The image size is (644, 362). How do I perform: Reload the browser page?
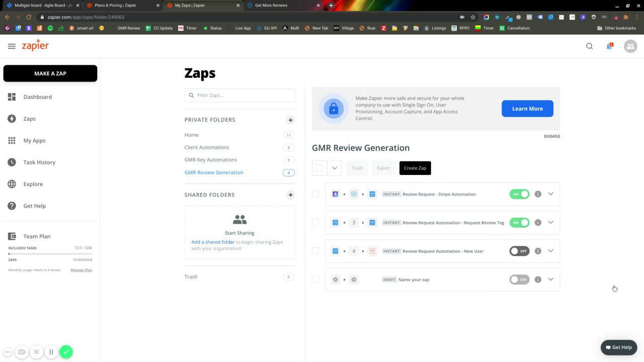click(29, 17)
